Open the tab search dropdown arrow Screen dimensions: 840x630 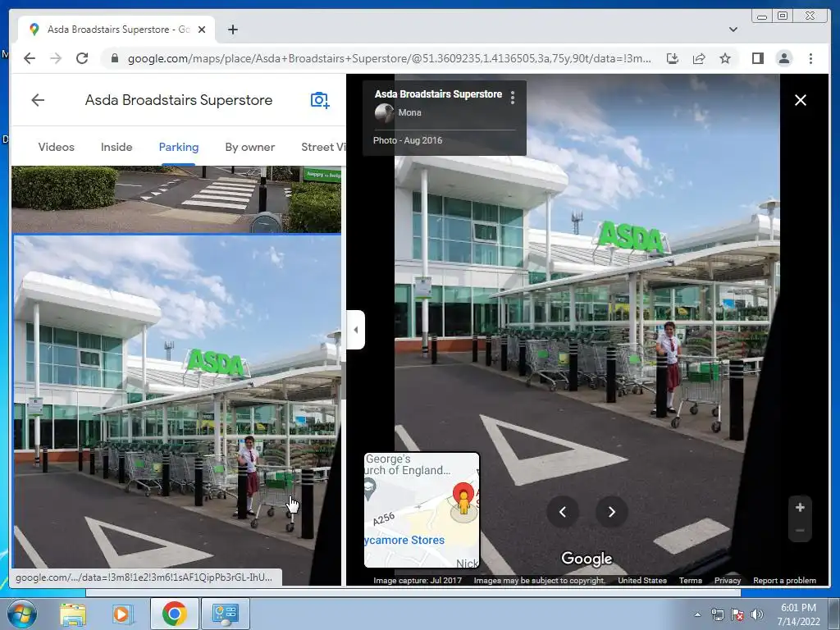[x=733, y=30]
